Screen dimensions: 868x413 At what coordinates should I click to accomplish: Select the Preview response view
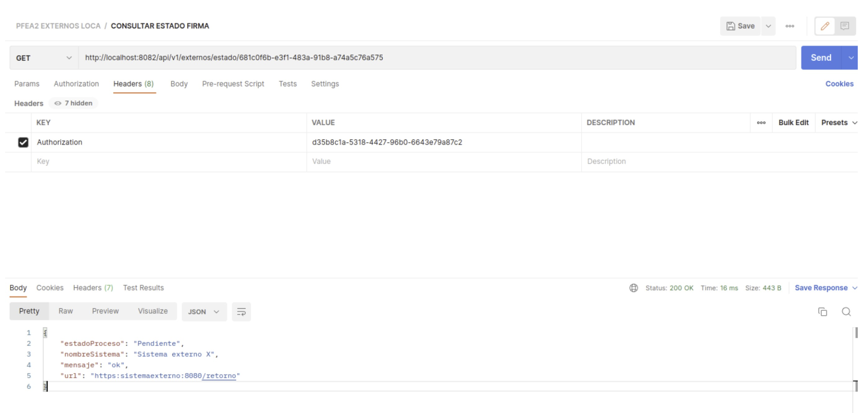click(x=106, y=311)
